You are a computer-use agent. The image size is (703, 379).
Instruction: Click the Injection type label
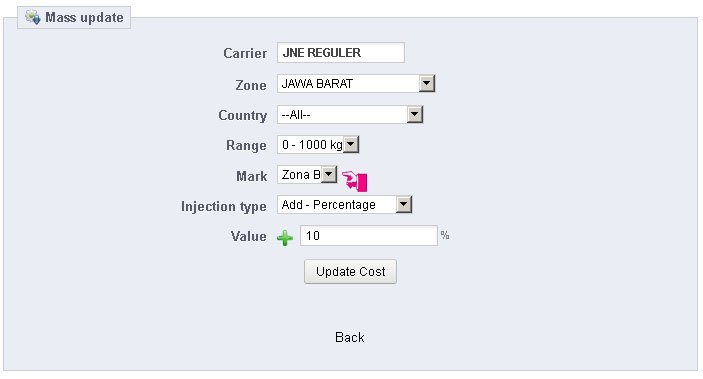[224, 206]
